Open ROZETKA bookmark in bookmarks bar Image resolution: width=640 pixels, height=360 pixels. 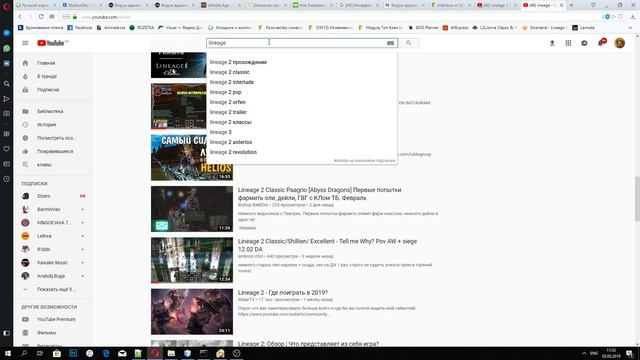142,28
